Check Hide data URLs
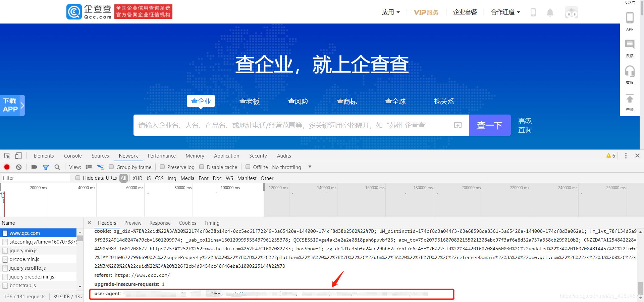 click(78, 178)
